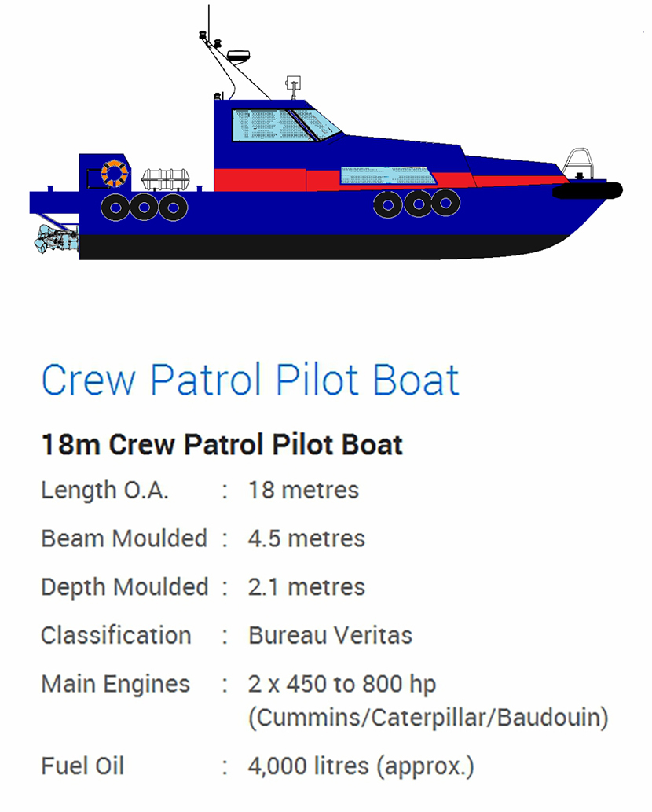652x812 pixels.
Task: Click the black bow fender at the front
Action: [588, 190]
